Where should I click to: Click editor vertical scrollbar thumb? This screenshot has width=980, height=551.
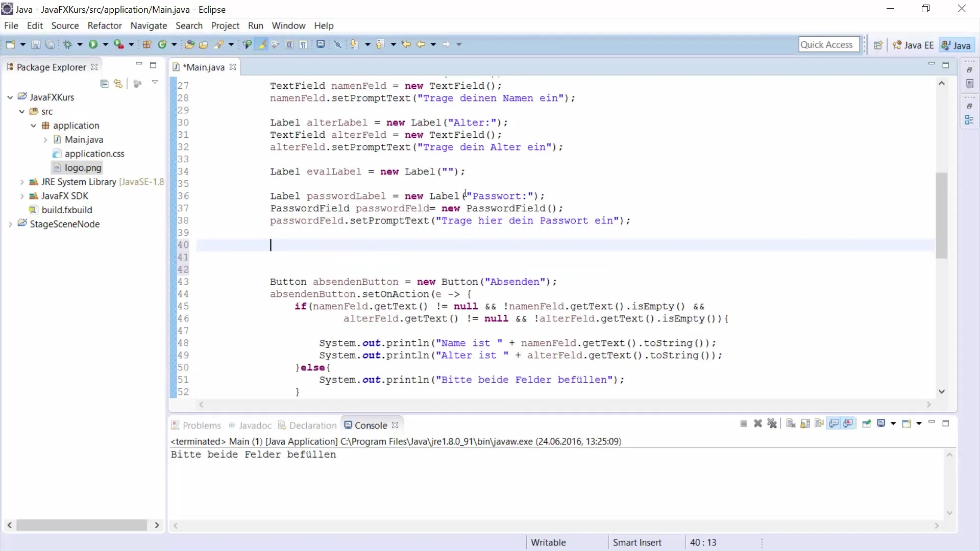(942, 216)
